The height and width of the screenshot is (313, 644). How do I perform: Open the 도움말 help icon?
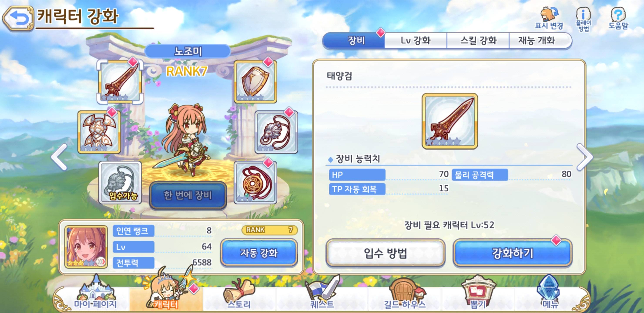tap(618, 18)
